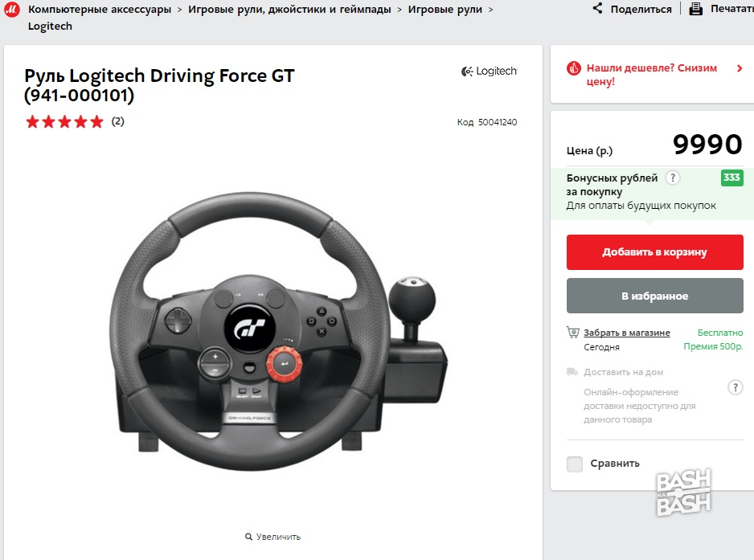Click the Печатать link
This screenshot has width=754, height=560.
[731, 9]
